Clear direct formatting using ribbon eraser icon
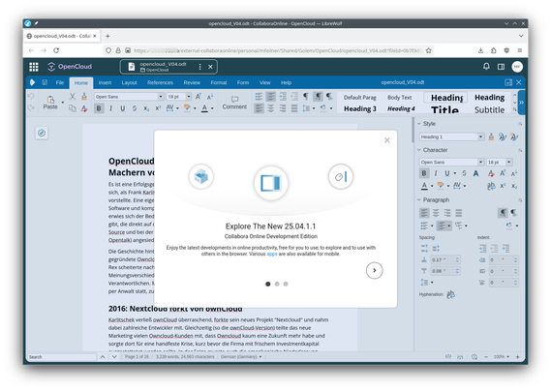Image resolution: width=551 pixels, height=392 pixels. (x=84, y=108)
